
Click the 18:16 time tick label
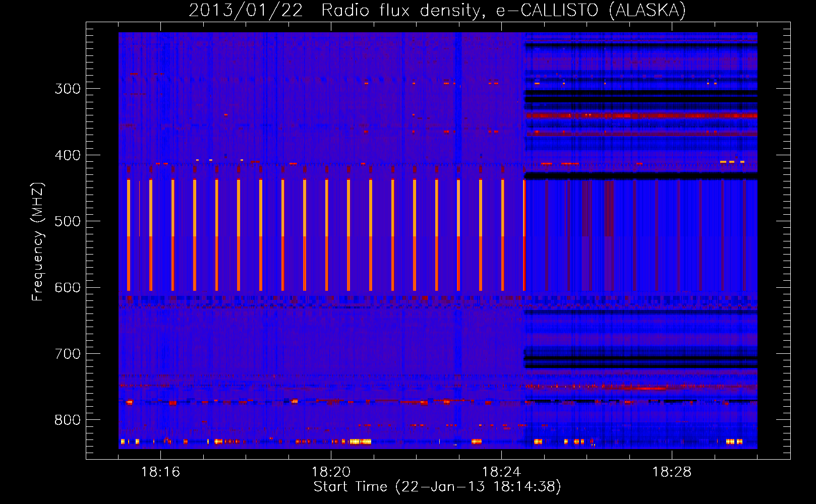pyautogui.click(x=160, y=472)
